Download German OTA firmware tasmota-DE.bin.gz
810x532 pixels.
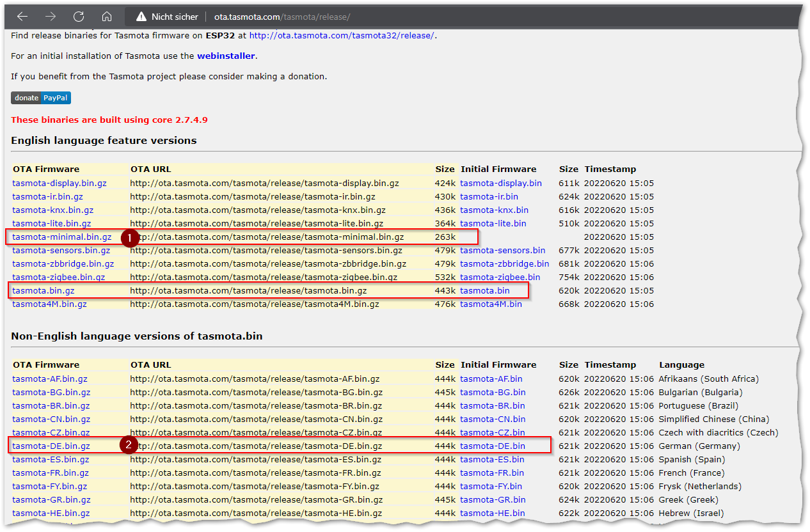coord(51,446)
